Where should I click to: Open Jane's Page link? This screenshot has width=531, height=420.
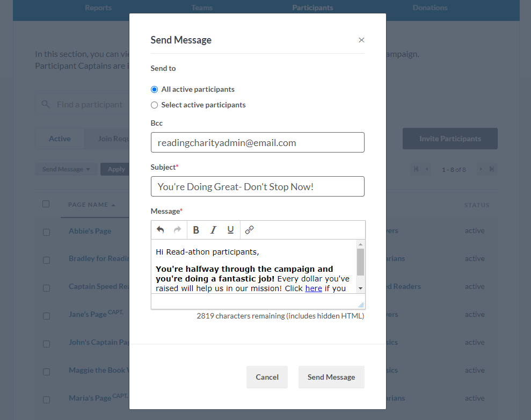pos(88,314)
